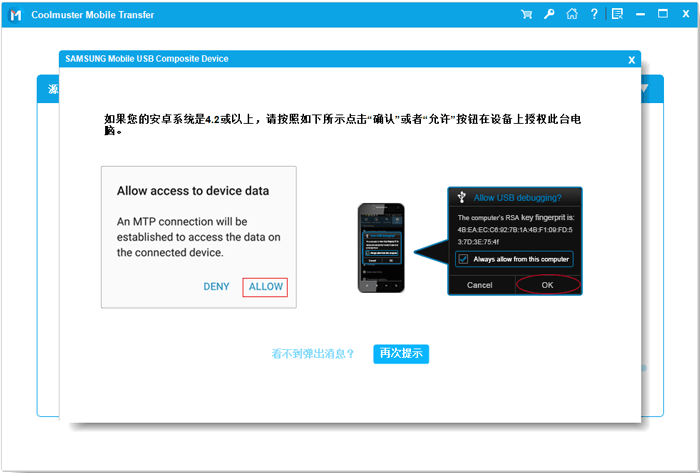Click the Coolmuster M logo icon

pos(16,15)
